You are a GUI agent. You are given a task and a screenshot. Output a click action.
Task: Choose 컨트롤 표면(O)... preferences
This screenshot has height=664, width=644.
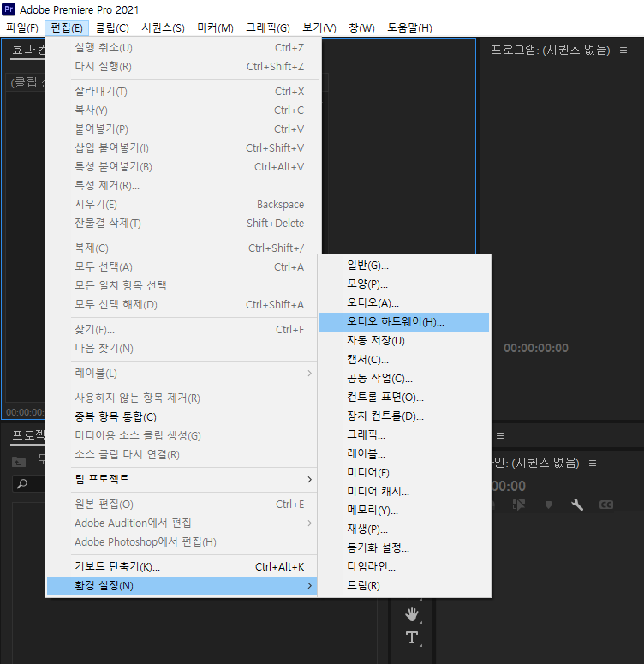coord(404,398)
